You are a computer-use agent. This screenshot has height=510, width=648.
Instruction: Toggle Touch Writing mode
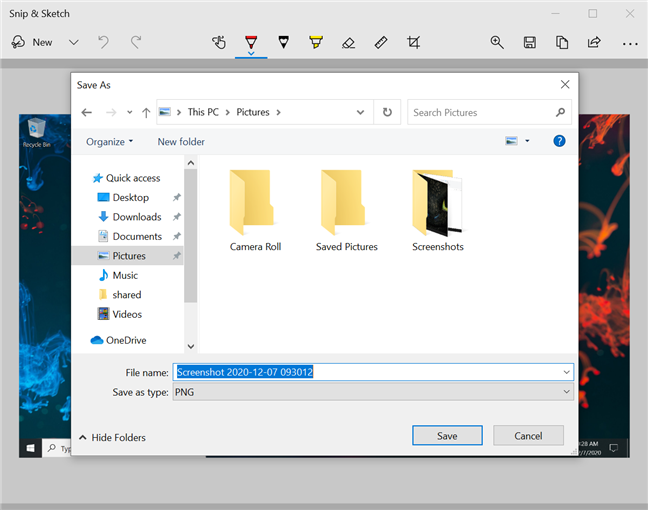(x=220, y=42)
